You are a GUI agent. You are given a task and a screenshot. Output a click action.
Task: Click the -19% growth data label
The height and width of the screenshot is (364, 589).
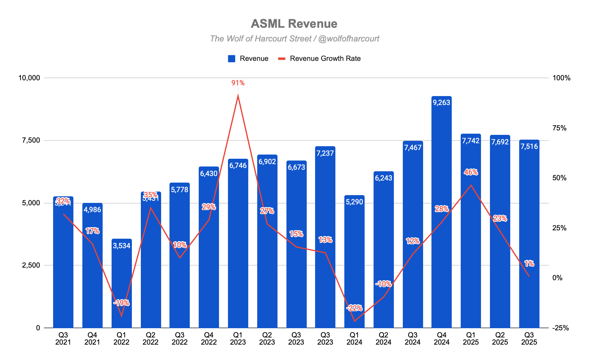pyautogui.click(x=121, y=303)
